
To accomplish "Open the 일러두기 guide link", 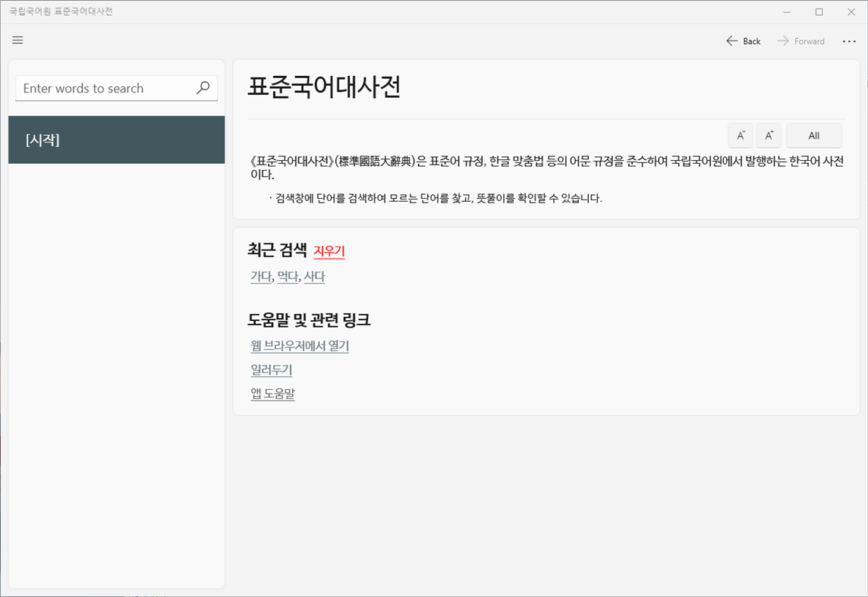I will 270,369.
